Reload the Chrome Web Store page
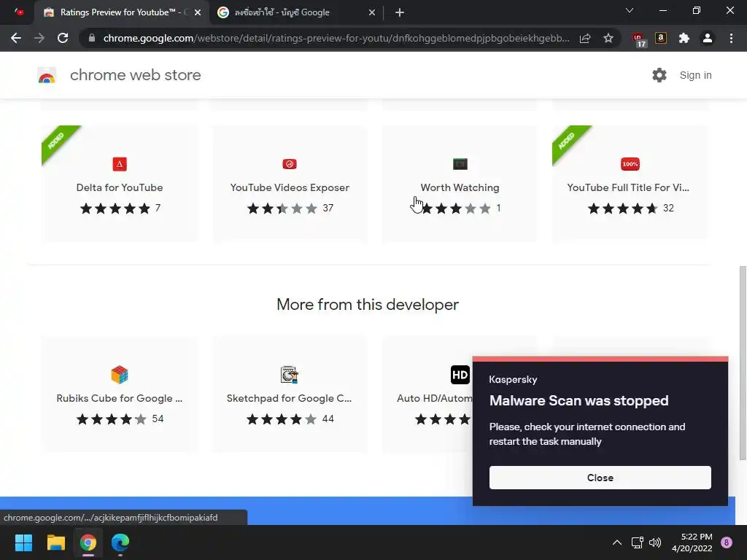This screenshot has width=747, height=560. click(63, 38)
